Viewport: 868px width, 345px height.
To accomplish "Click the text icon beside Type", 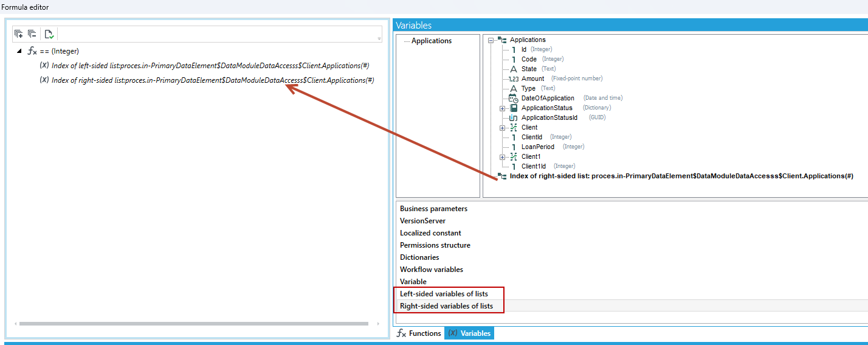I will [514, 88].
